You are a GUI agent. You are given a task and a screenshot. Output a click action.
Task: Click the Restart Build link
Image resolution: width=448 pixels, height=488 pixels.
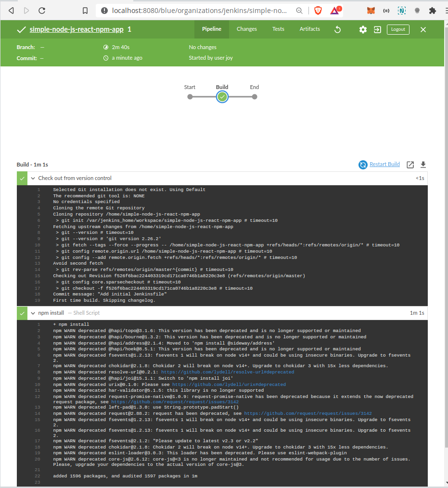click(384, 165)
